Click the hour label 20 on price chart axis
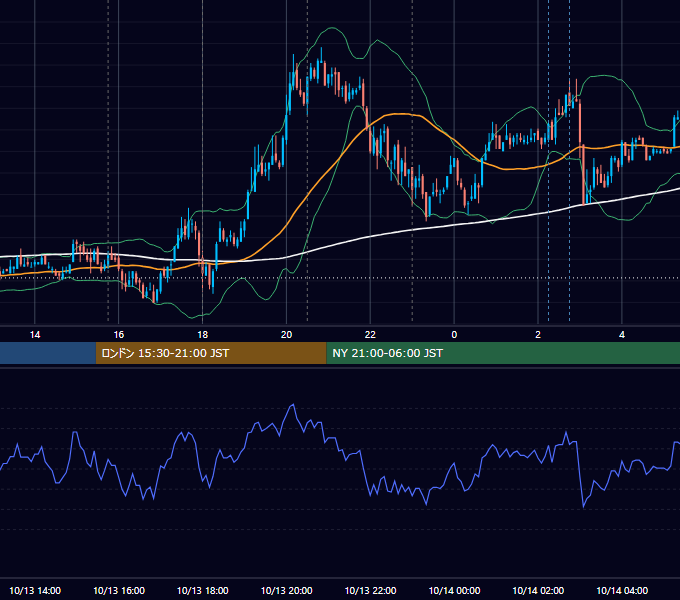 [286, 335]
